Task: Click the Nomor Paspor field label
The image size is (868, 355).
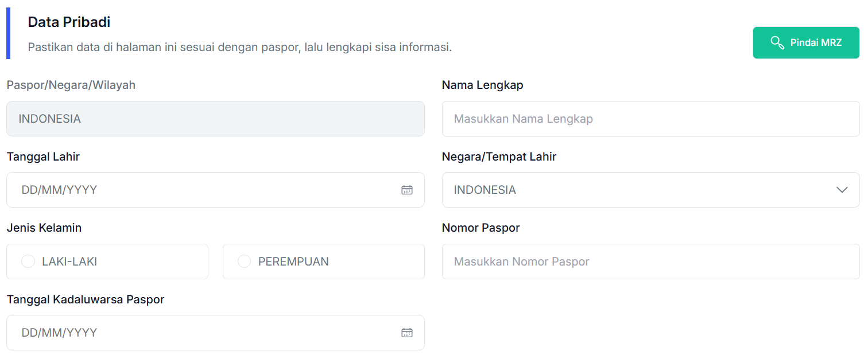Action: (480, 228)
